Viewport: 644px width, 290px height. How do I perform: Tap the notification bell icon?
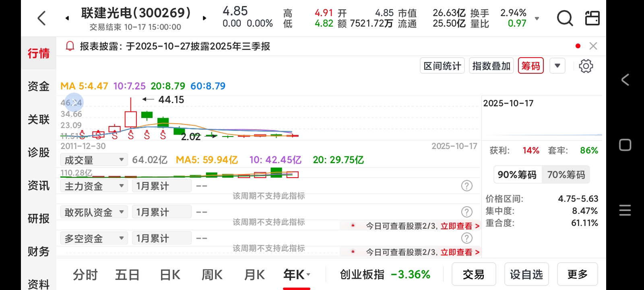[70, 46]
